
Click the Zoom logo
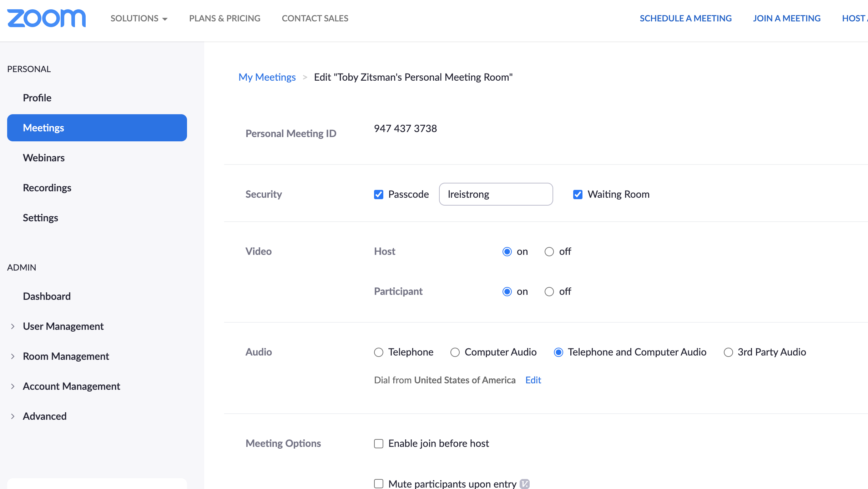(46, 18)
